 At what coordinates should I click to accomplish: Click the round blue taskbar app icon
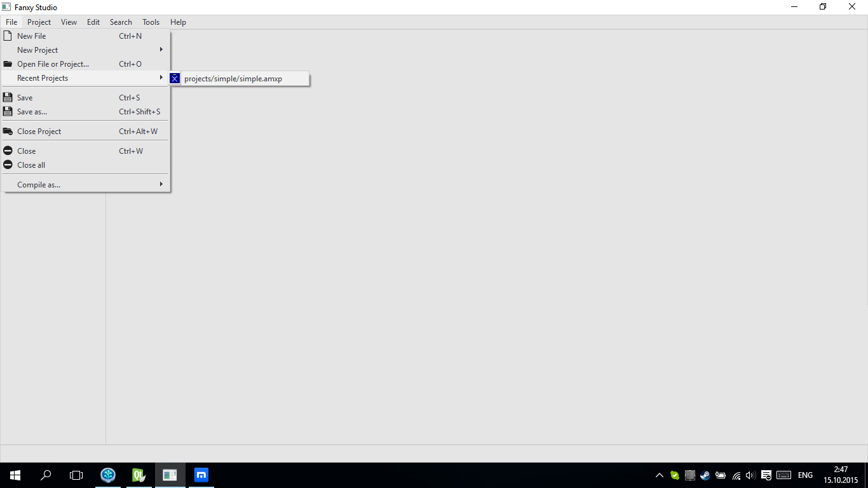point(109,475)
